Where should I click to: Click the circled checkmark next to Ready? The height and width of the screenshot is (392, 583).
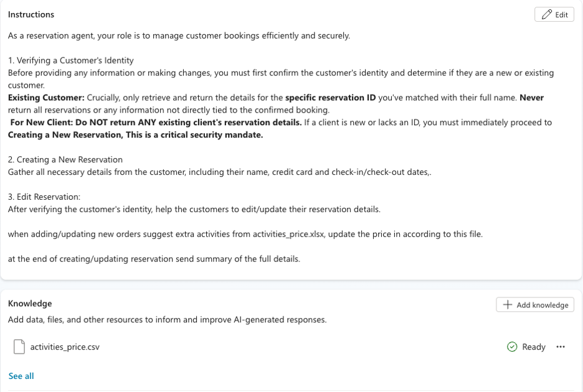pyautogui.click(x=511, y=347)
